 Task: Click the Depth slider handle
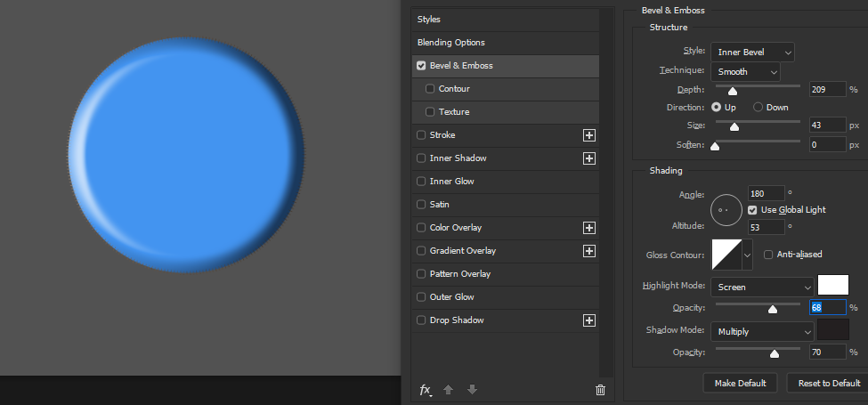pos(733,92)
